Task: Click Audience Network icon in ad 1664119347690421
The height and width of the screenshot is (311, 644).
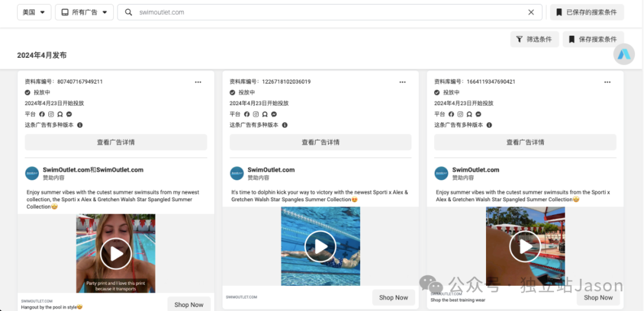Action: point(469,115)
